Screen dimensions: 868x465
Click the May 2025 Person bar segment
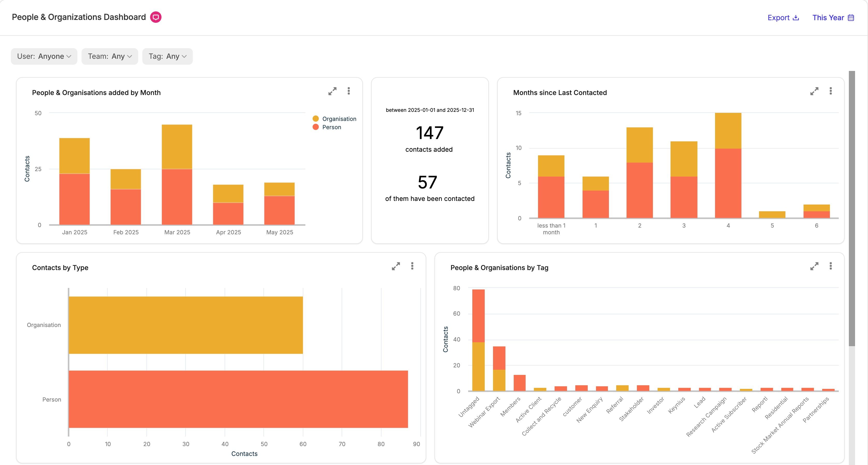279,210
